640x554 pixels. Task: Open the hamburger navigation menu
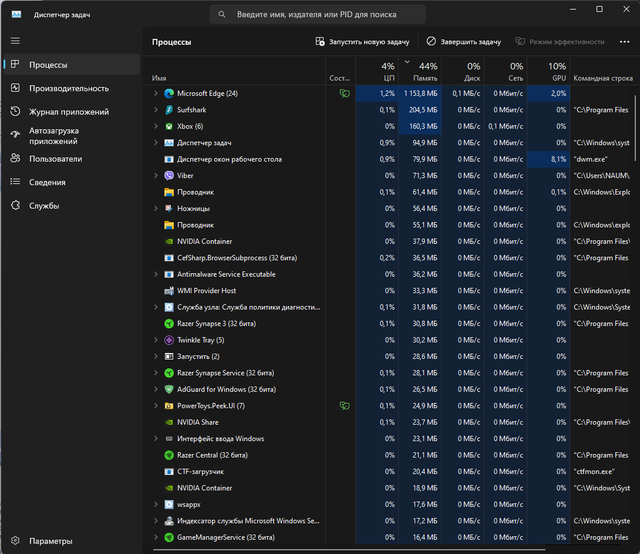pyautogui.click(x=15, y=41)
